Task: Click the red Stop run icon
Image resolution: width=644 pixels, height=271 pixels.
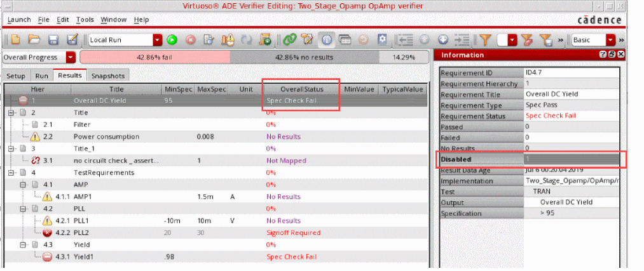Action: (191, 40)
